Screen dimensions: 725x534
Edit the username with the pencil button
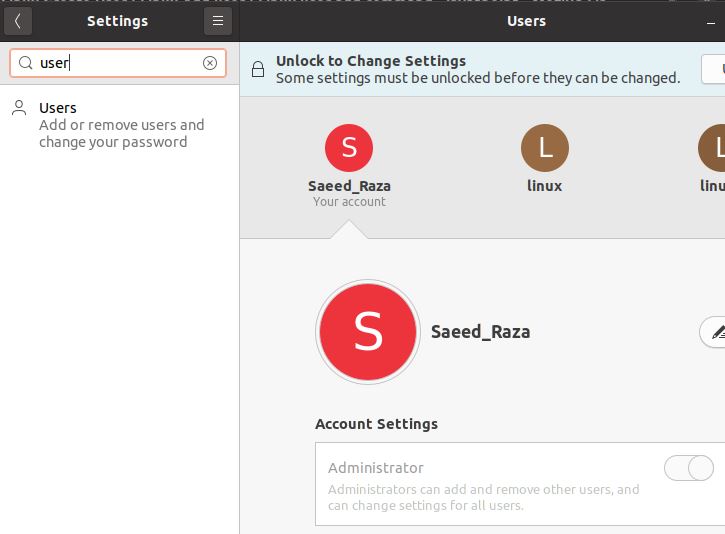tap(714, 332)
